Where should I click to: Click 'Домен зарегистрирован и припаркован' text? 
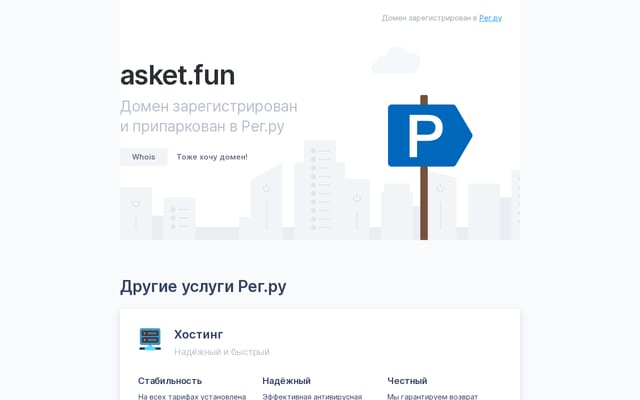209,116
